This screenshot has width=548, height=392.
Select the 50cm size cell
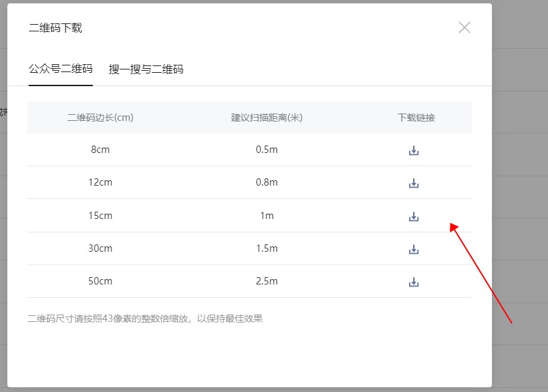[100, 281]
